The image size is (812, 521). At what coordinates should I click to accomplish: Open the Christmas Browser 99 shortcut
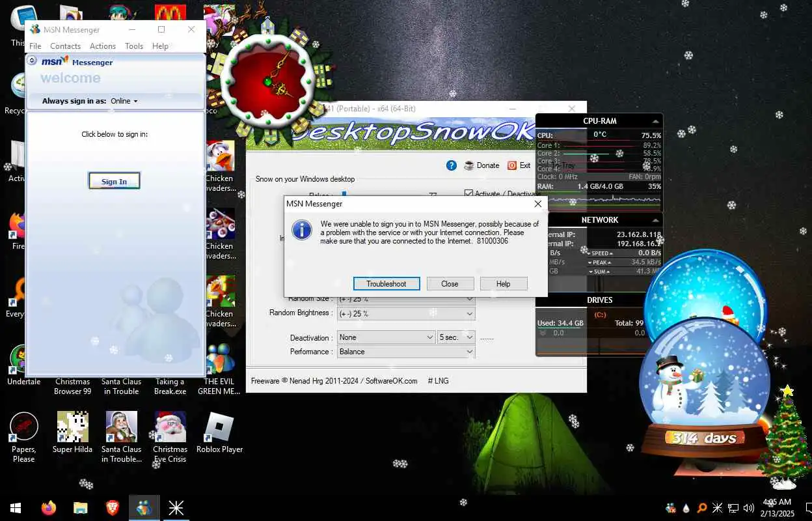[x=73, y=386]
